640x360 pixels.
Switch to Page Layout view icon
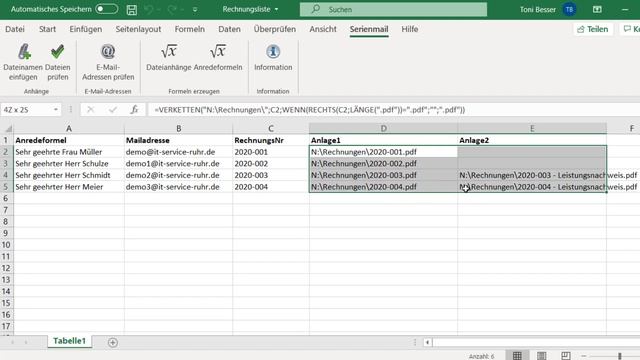542,356
